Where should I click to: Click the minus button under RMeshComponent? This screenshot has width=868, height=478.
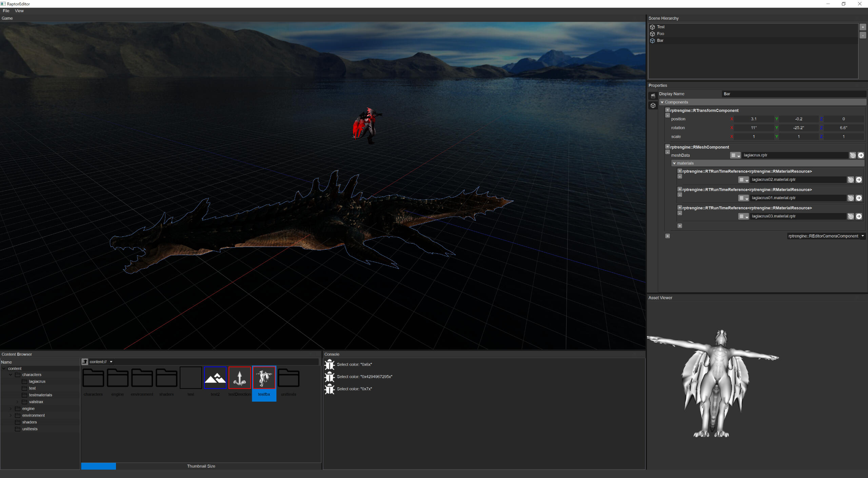tap(668, 152)
